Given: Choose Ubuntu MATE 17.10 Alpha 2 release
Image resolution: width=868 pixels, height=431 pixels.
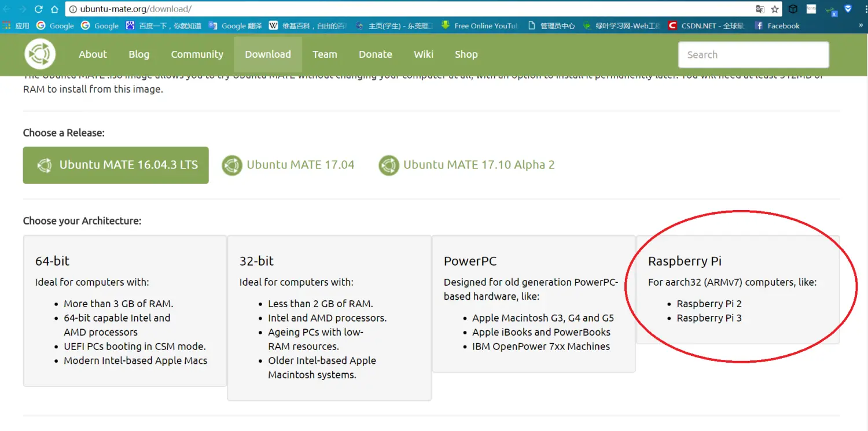Looking at the screenshot, I should (x=467, y=165).
